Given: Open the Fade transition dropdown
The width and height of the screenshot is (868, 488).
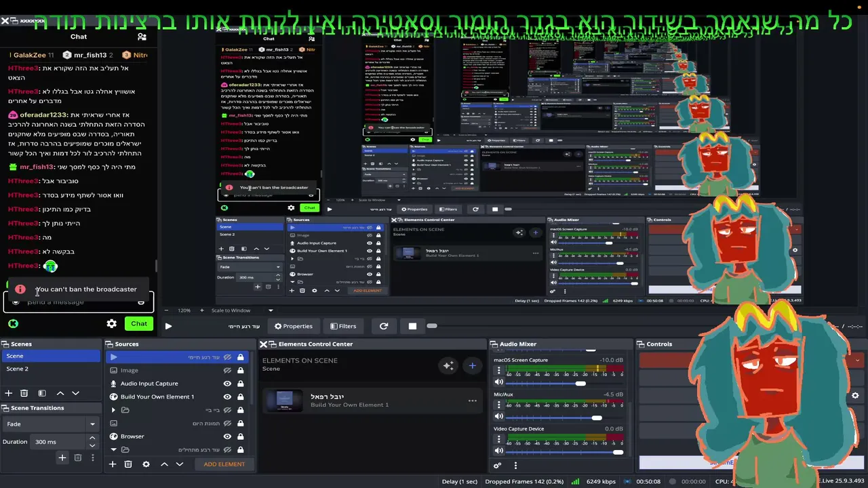Looking at the screenshot, I should tap(51, 424).
